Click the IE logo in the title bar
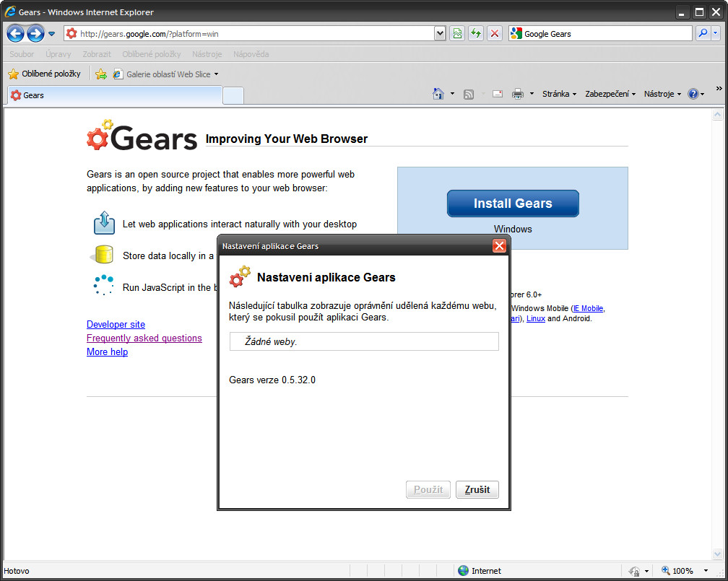The image size is (728, 581). [10, 12]
